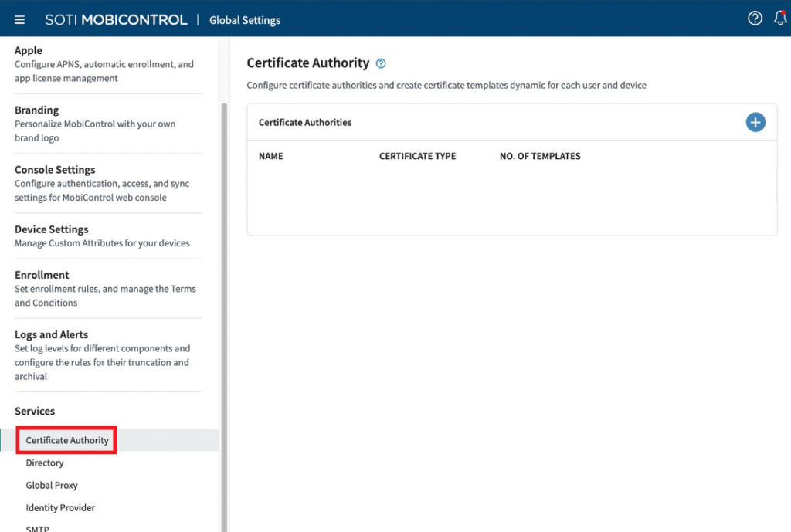The width and height of the screenshot is (791, 532).
Task: Open Branding settings section
Action: [x=36, y=110]
